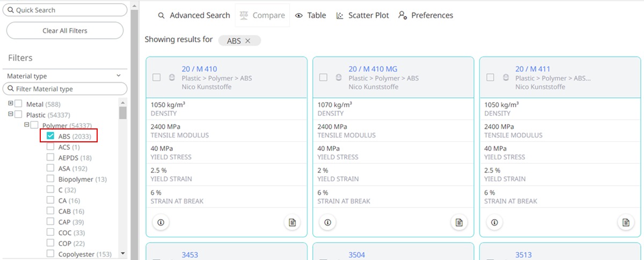Remove the ABS filter chip
This screenshot has height=260, width=644.
coord(248,41)
